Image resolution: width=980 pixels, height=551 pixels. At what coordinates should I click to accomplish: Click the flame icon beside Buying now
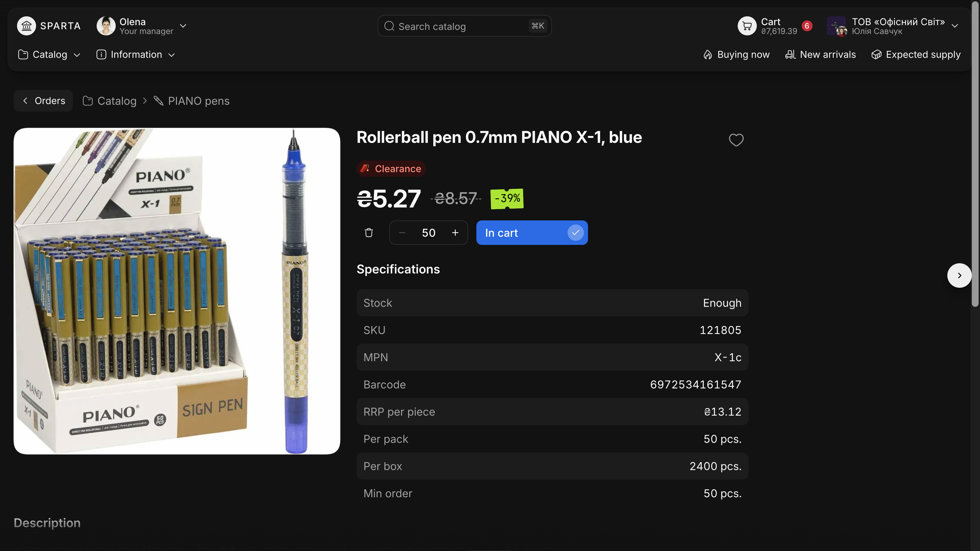708,55
